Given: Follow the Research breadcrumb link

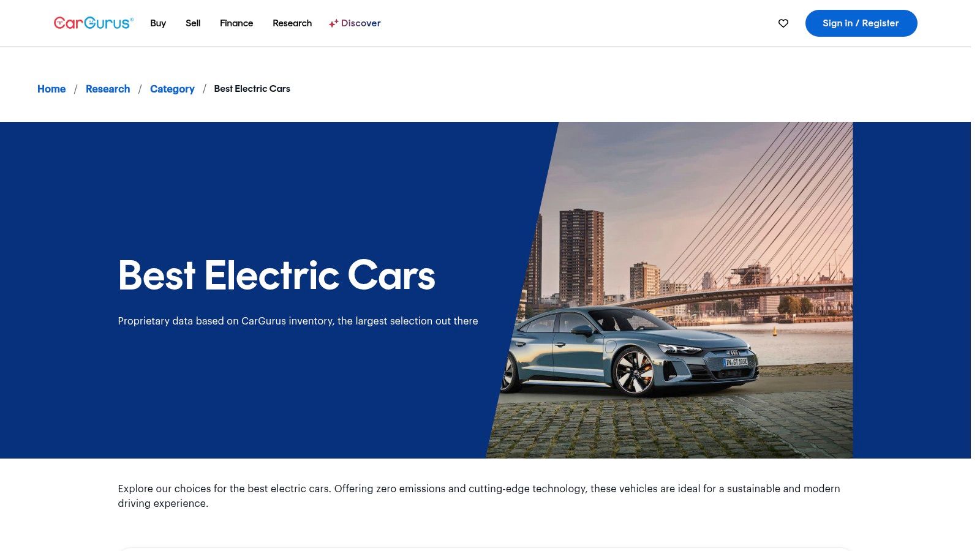Looking at the screenshot, I should (108, 89).
